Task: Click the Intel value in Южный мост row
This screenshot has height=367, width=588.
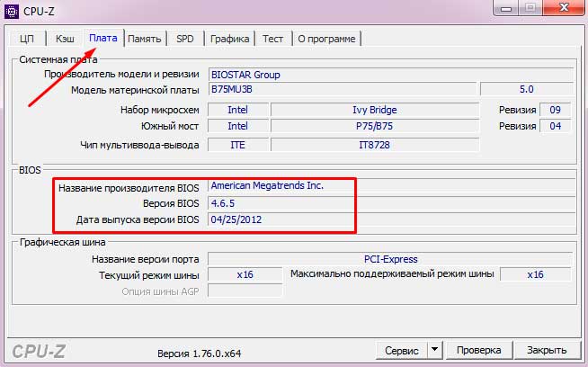Action: coord(237,126)
